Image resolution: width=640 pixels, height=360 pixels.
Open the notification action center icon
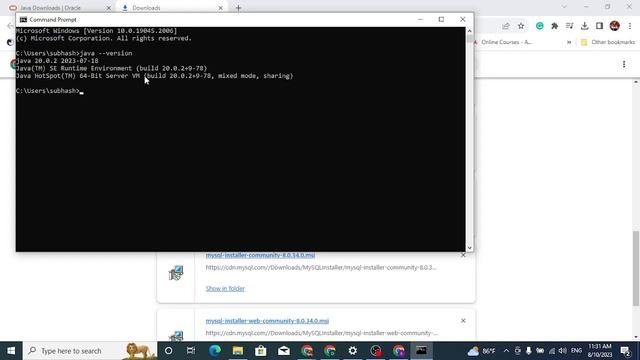coord(626,351)
